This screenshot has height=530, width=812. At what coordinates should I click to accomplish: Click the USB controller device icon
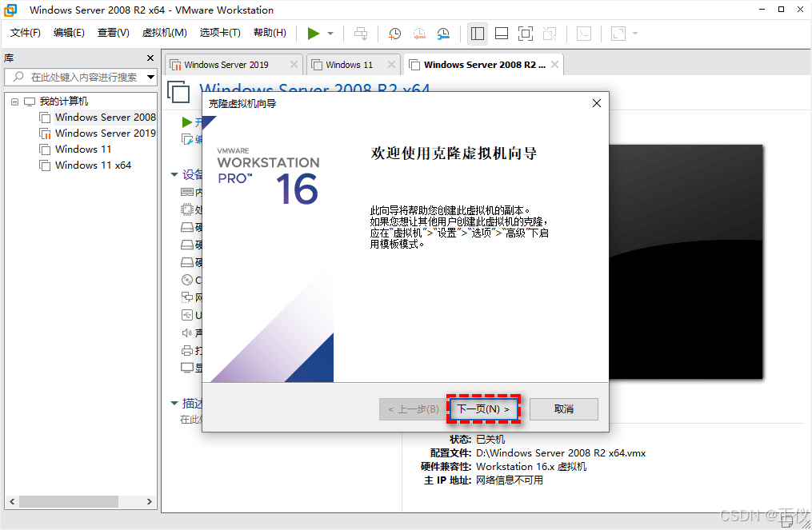(187, 315)
